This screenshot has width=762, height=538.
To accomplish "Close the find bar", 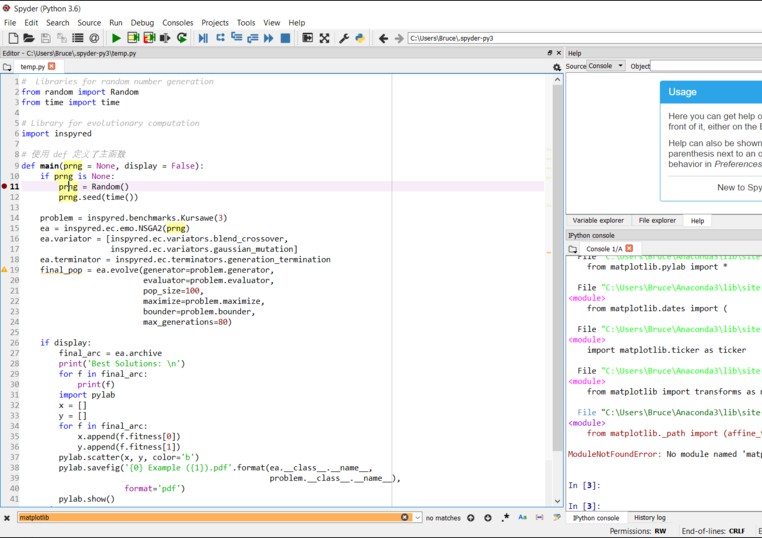I will tap(7, 518).
